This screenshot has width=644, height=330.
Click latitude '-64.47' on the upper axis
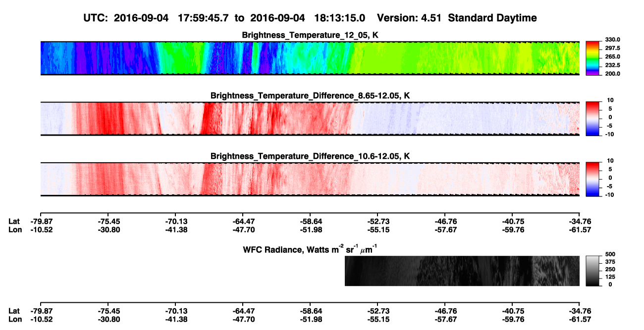coord(243,221)
